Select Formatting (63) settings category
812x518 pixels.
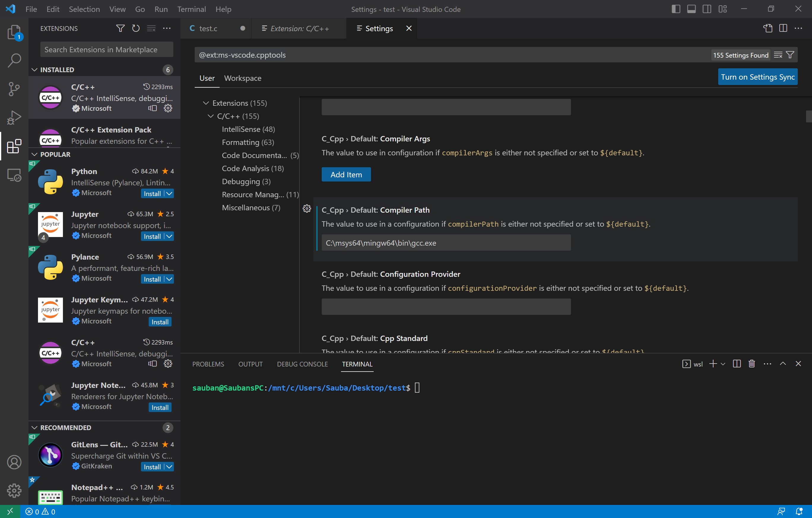(248, 142)
